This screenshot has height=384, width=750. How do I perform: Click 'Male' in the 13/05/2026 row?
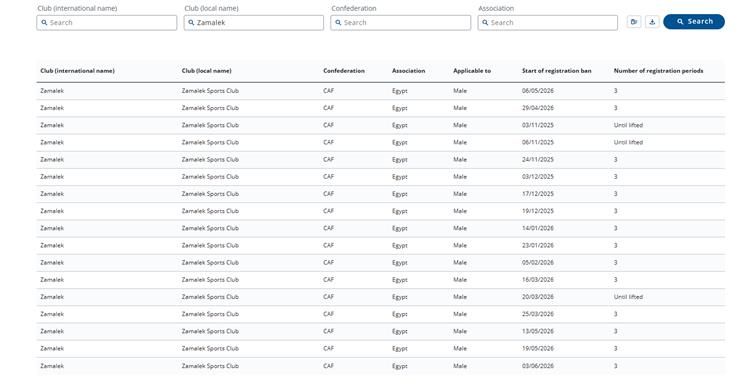pos(460,331)
